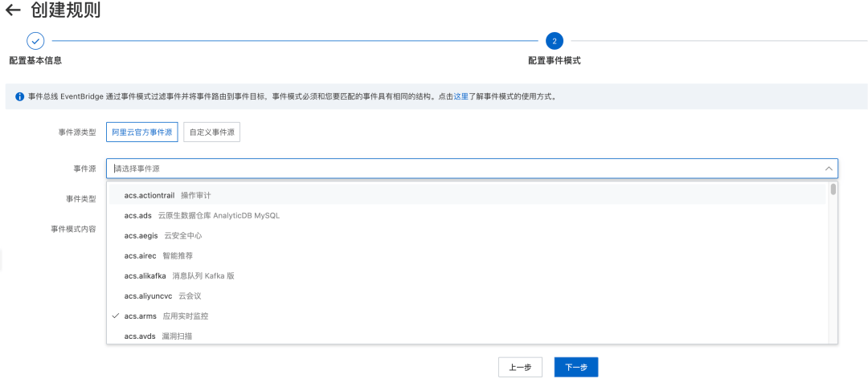Choose acs.aliyuncvc 云会议 option
The height and width of the screenshot is (391, 868).
click(x=468, y=296)
